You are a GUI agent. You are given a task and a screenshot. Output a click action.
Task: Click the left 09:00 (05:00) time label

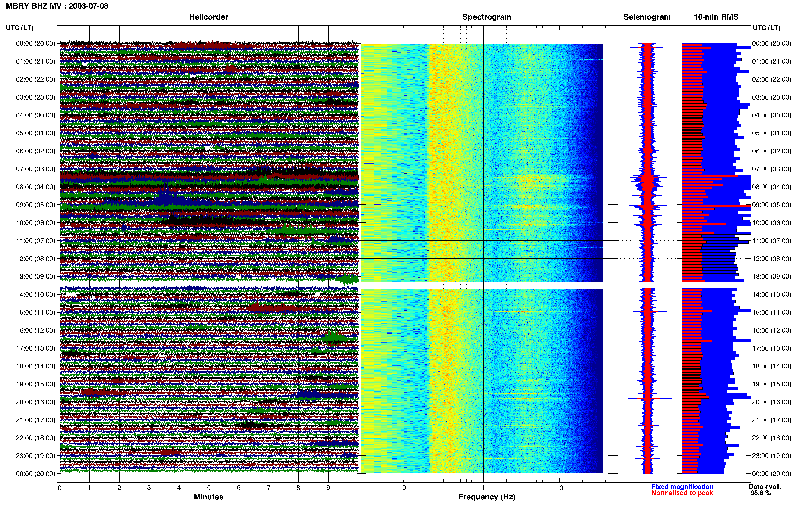pyautogui.click(x=36, y=205)
